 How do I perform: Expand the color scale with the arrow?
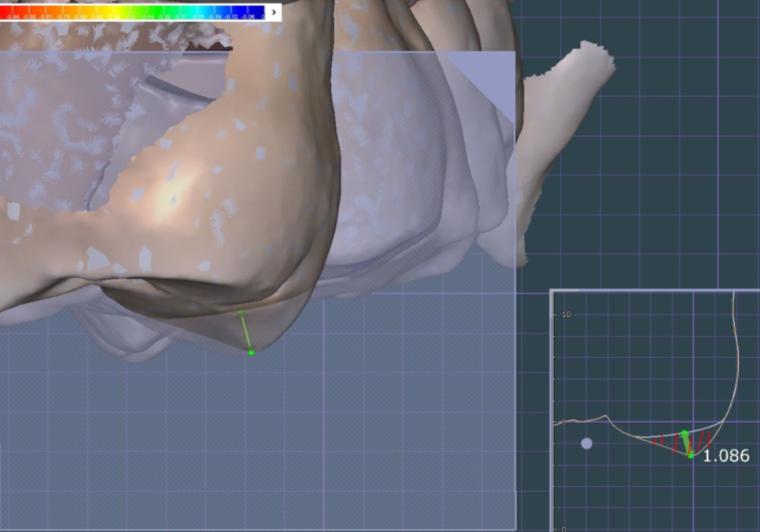pyautogui.click(x=273, y=12)
